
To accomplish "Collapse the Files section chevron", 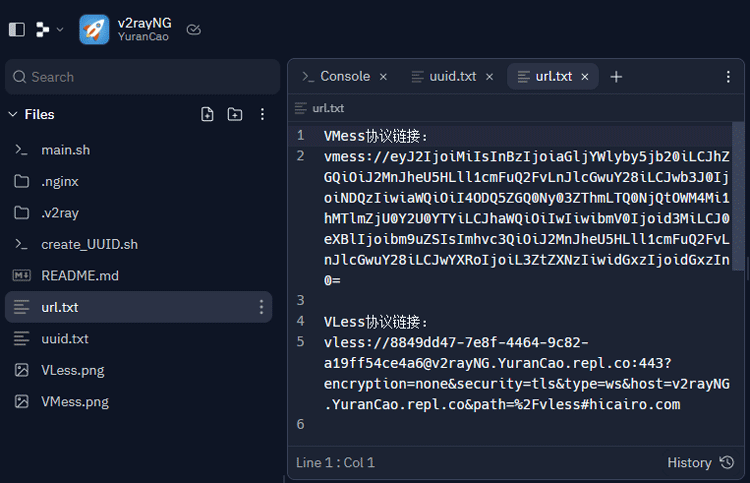I will [x=13, y=114].
